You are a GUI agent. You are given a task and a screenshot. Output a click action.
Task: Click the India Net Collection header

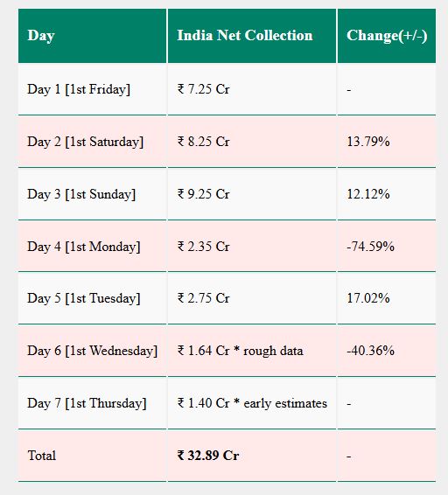[252, 36]
